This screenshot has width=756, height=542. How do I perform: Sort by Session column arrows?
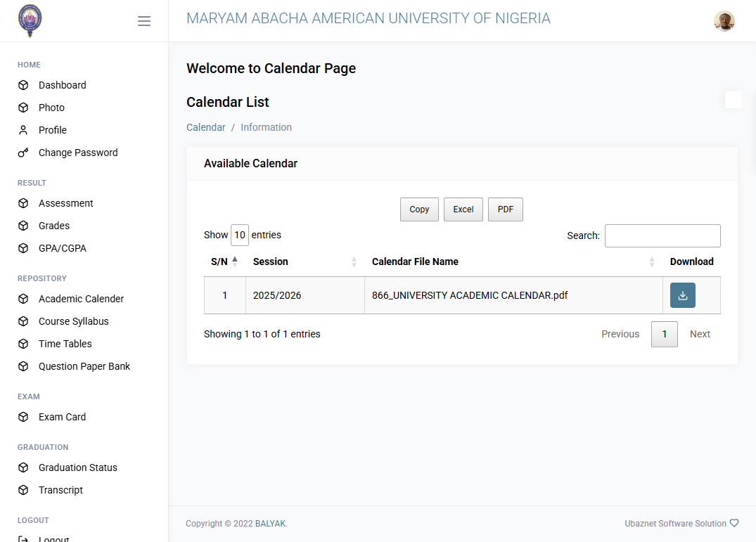tap(354, 262)
